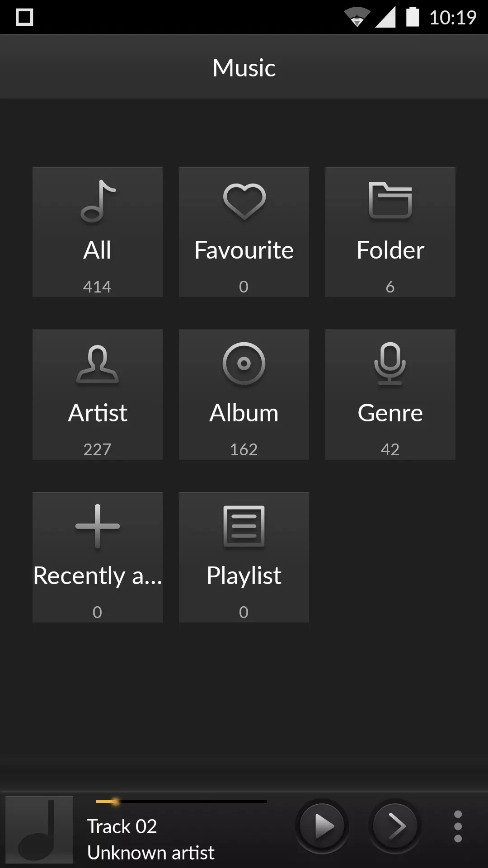488x868 pixels.
Task: Tap the plus icon for Recently added
Action: click(x=98, y=526)
